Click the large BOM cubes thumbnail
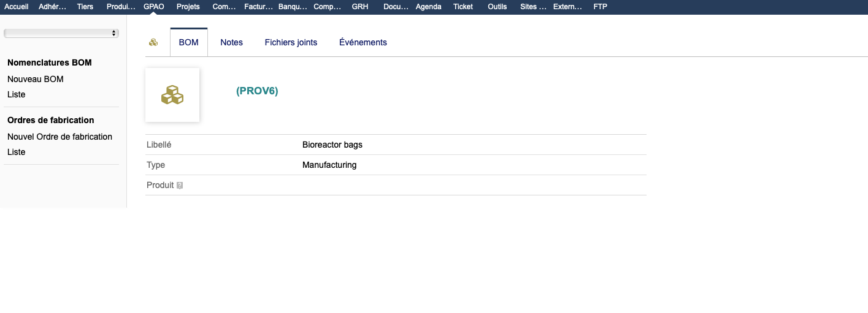868x313 pixels. pyautogui.click(x=172, y=95)
